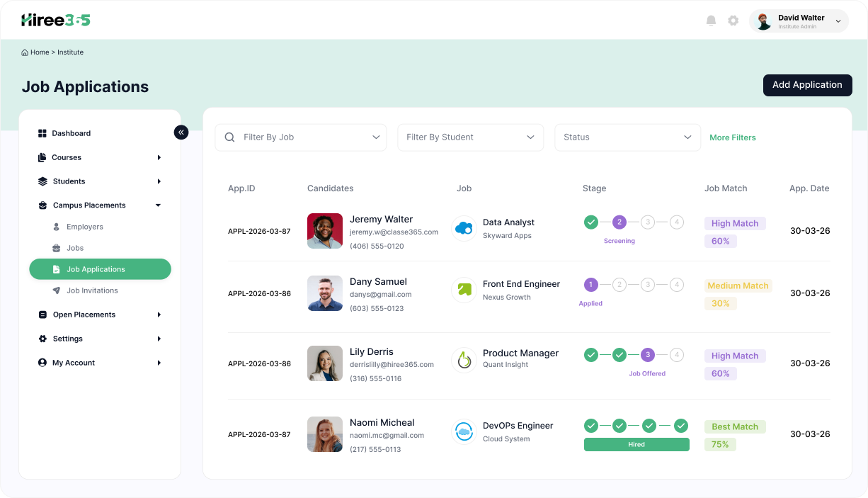Click the Home breadcrumb icon
Viewport: 868px width, 498px height.
click(25, 52)
